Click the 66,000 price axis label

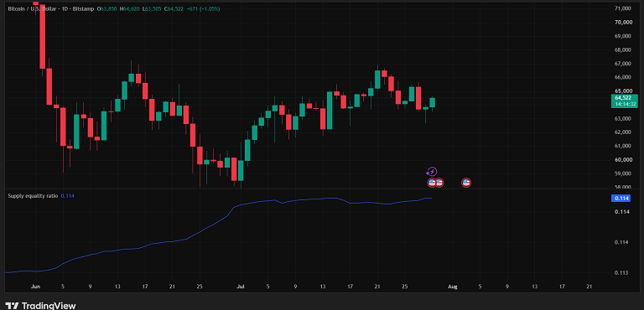coord(623,77)
